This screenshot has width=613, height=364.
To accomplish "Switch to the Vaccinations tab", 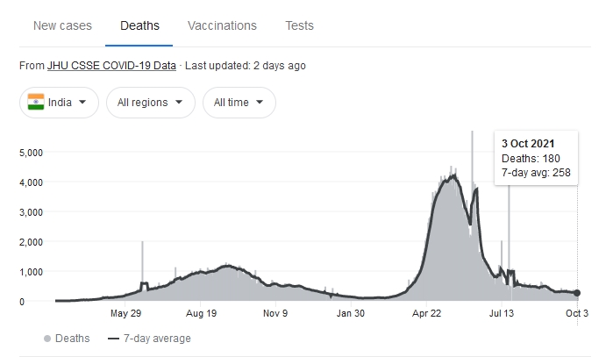I will 223,25.
